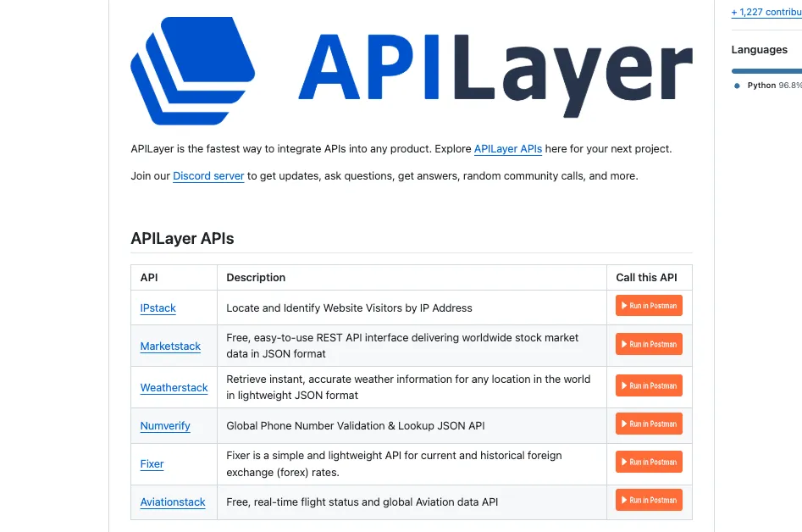Click Fixer 'simple and lightweight API' description
The height and width of the screenshot is (532, 802).
pos(395,464)
